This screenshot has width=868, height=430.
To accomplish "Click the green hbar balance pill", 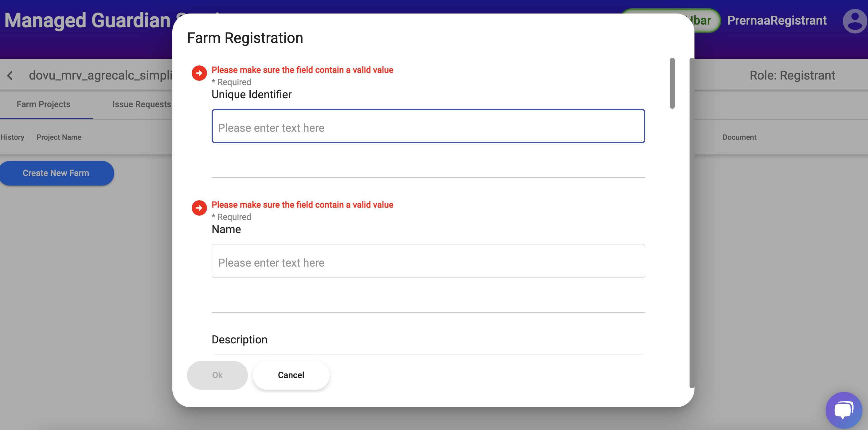I will pos(704,20).
